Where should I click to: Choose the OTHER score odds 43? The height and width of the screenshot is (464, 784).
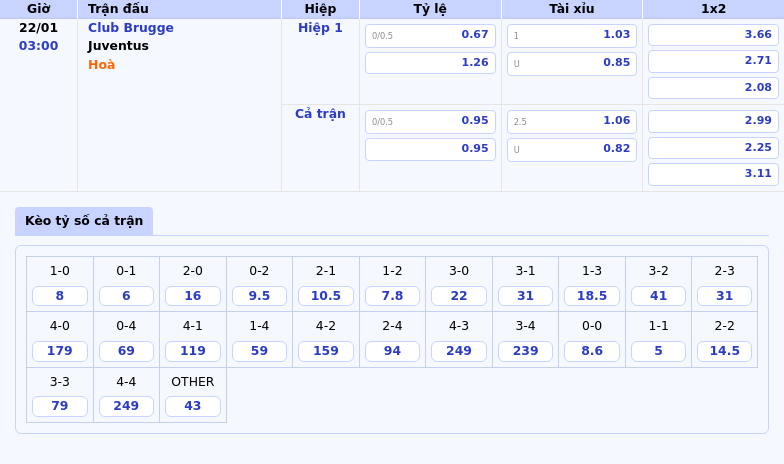193,406
